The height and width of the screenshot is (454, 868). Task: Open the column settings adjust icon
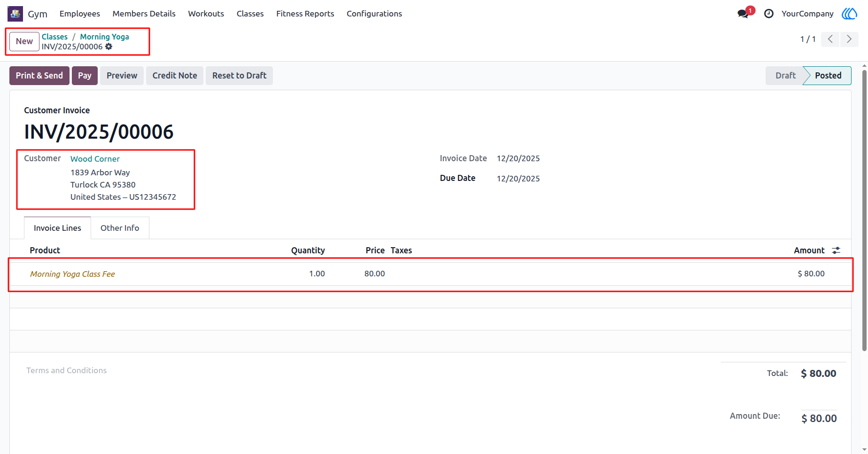836,250
